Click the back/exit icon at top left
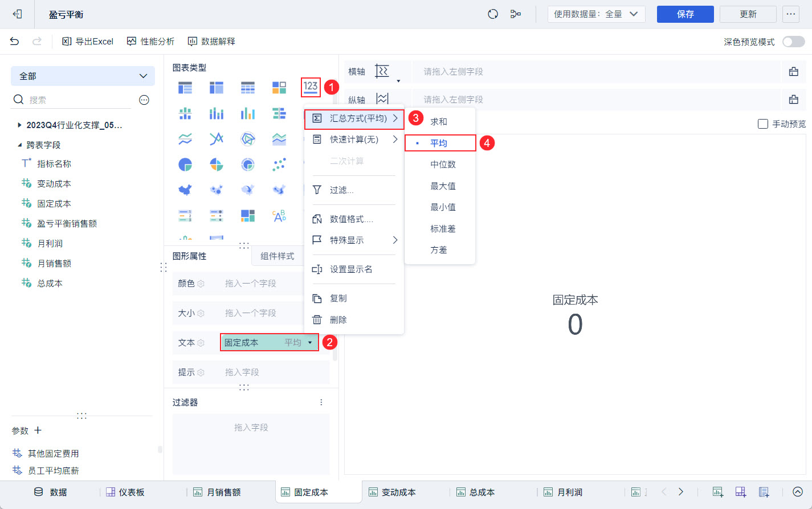 (x=17, y=14)
